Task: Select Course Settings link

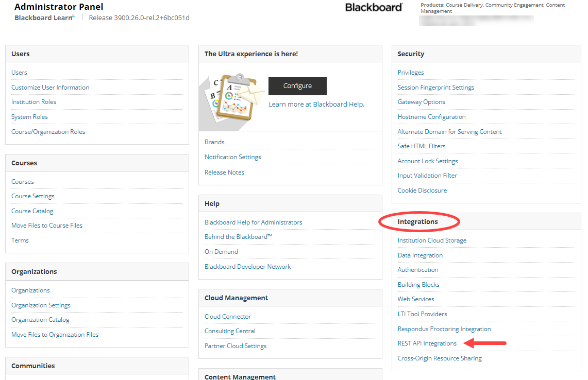Action: click(32, 196)
